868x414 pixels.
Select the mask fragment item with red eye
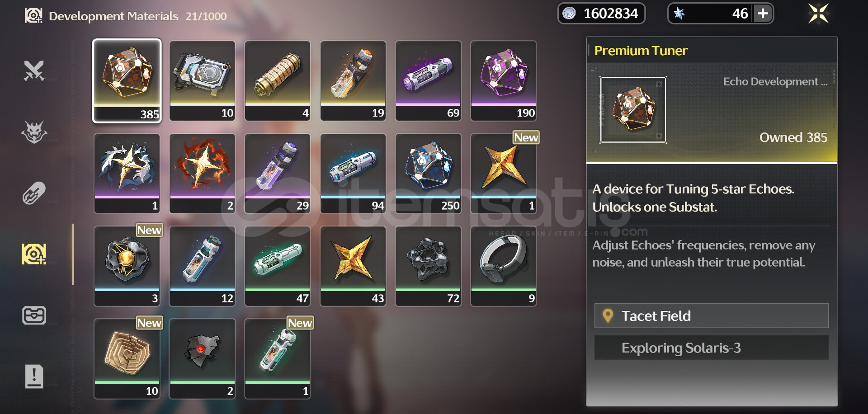coord(202,359)
